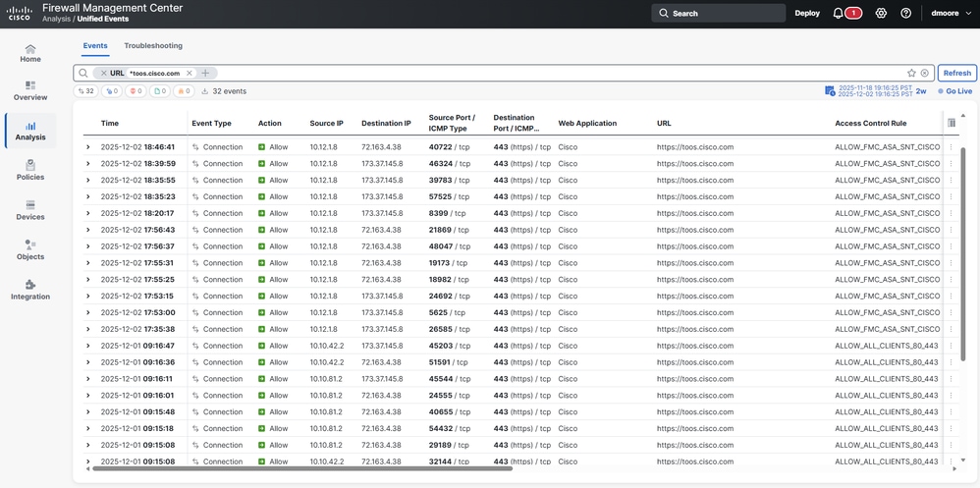This screenshot has height=488, width=980.
Task: Toggle the connection events filter chip showing 32
Action: pyautogui.click(x=85, y=91)
